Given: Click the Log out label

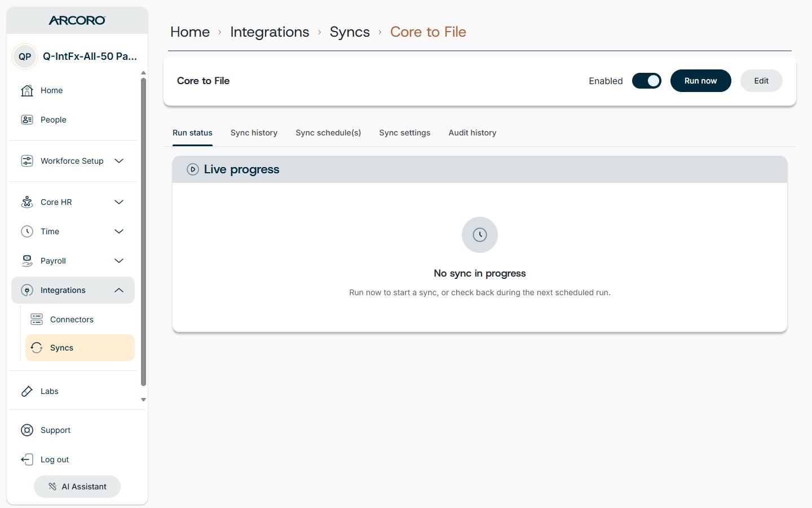Looking at the screenshot, I should [x=55, y=459].
